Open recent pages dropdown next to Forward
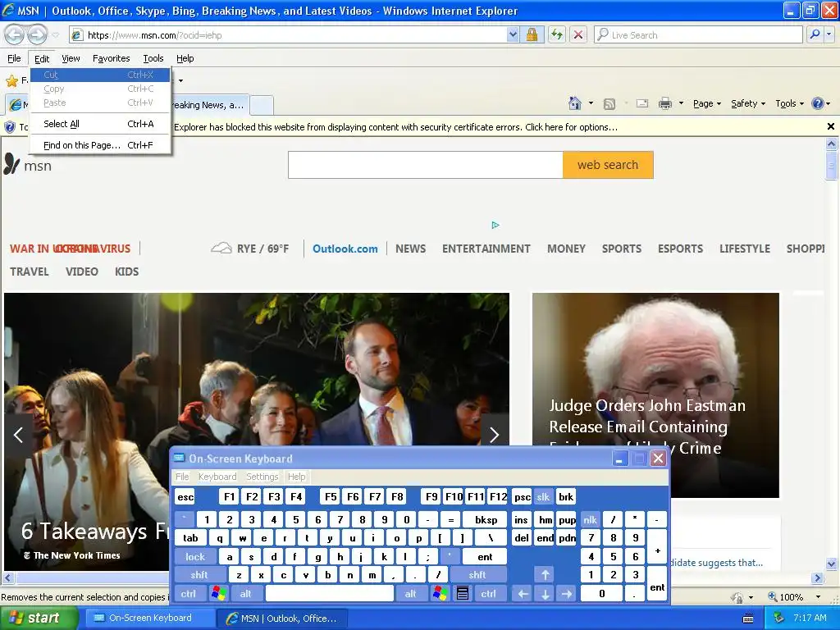This screenshot has width=840, height=630. coord(56,35)
